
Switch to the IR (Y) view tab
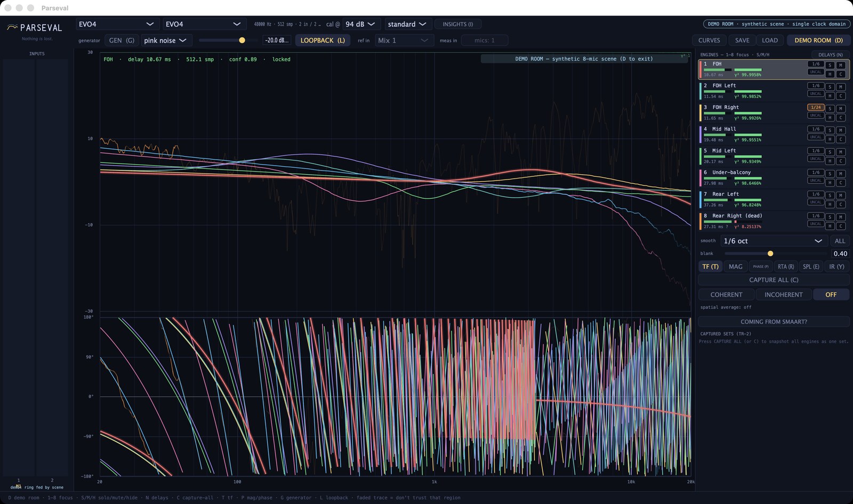click(x=836, y=266)
